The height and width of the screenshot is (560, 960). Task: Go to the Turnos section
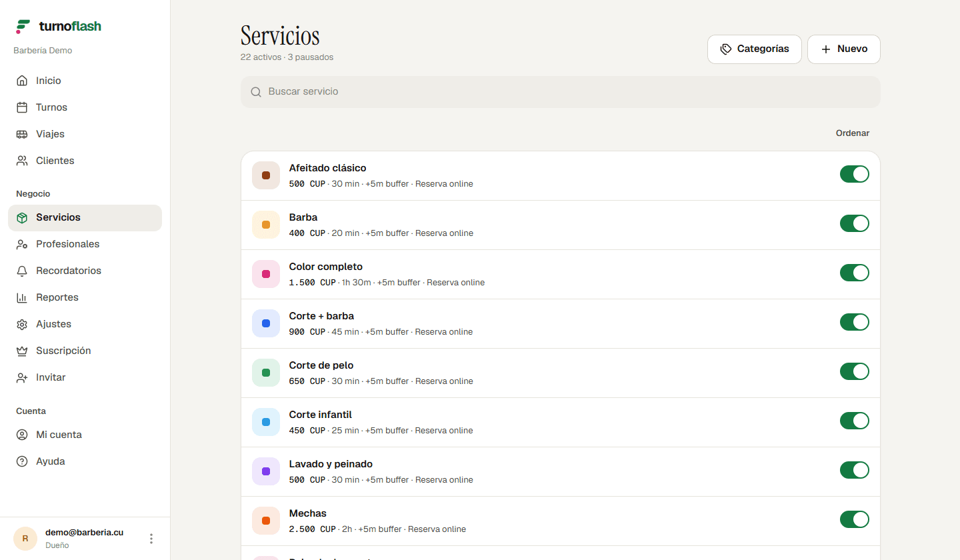pos(85,107)
